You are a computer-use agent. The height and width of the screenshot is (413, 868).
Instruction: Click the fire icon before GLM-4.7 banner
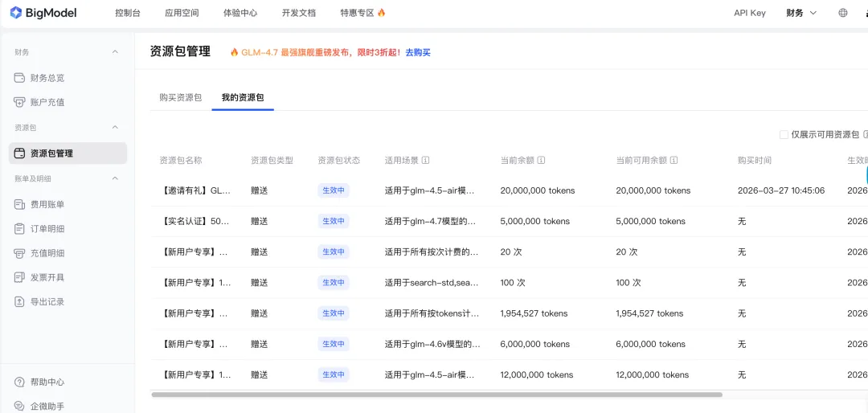(x=234, y=52)
